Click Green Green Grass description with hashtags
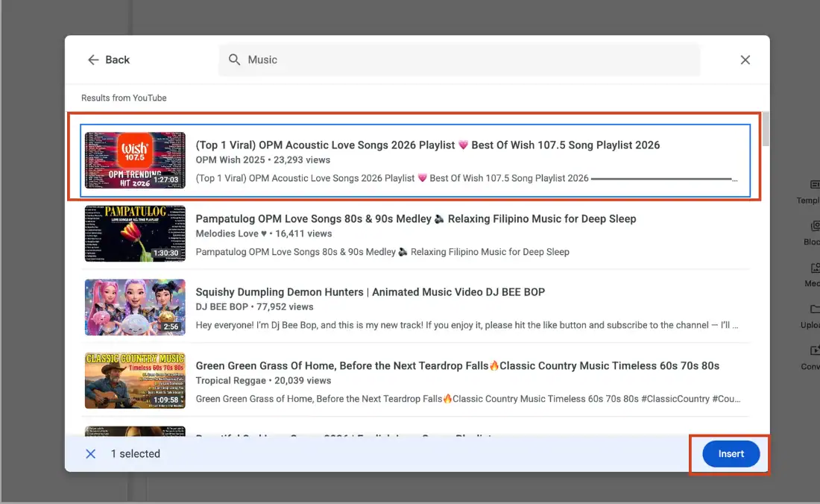 468,399
